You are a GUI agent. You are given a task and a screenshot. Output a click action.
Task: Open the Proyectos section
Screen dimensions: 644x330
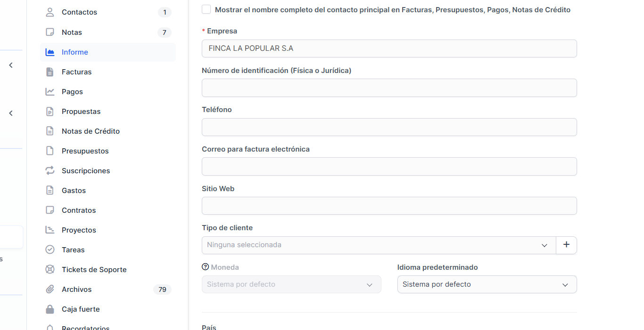tap(79, 230)
